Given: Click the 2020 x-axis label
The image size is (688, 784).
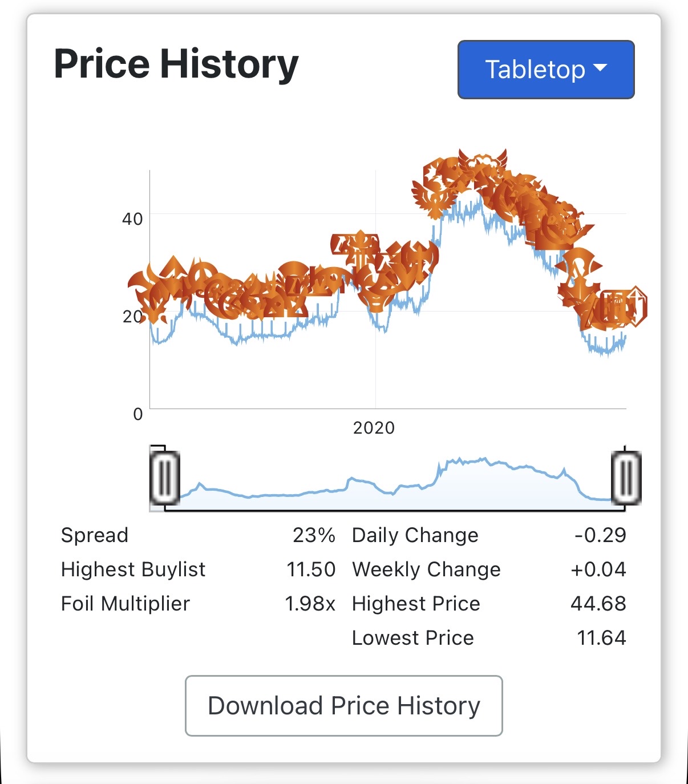Looking at the screenshot, I should tap(374, 428).
